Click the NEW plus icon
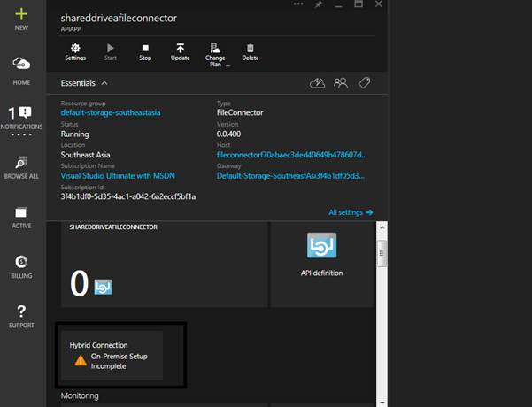Screen dimensions: 532x407 pos(21,14)
